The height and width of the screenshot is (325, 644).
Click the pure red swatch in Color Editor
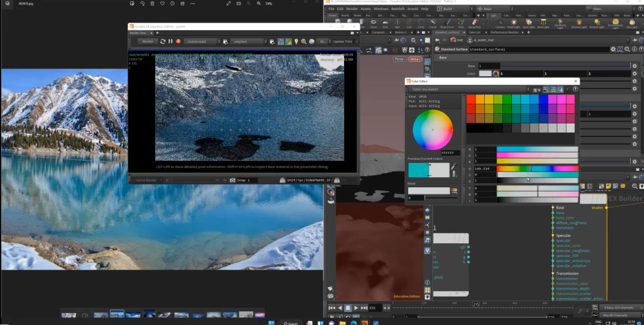[x=470, y=99]
